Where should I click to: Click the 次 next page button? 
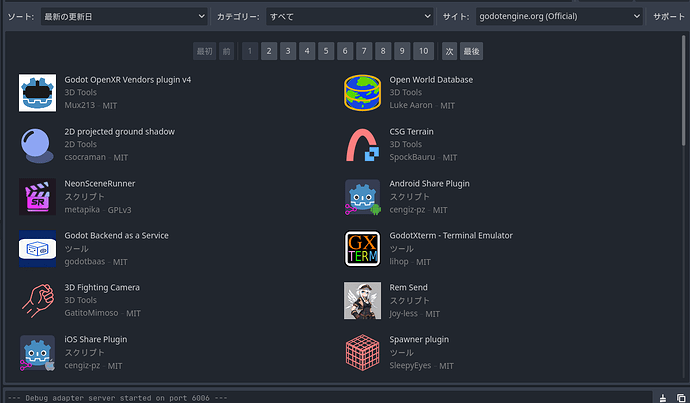click(449, 51)
